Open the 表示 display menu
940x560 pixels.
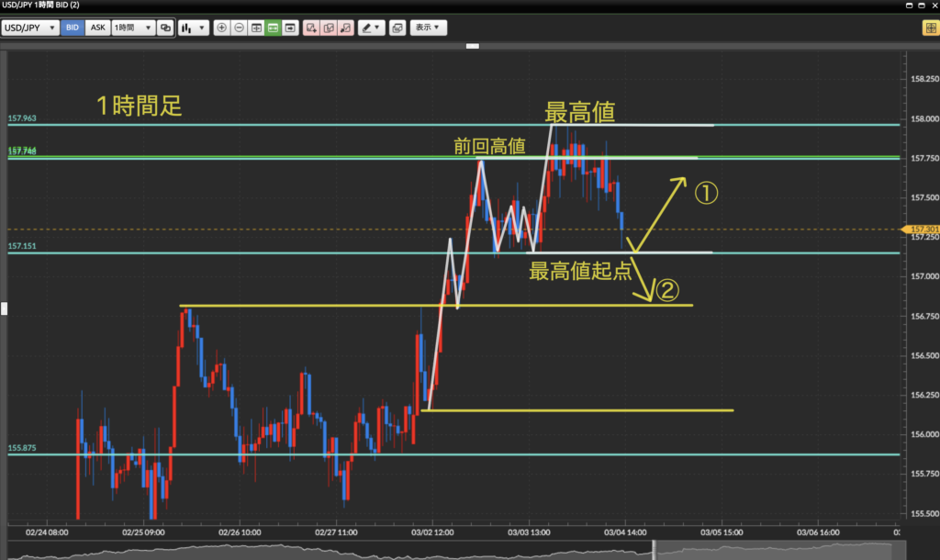428,28
